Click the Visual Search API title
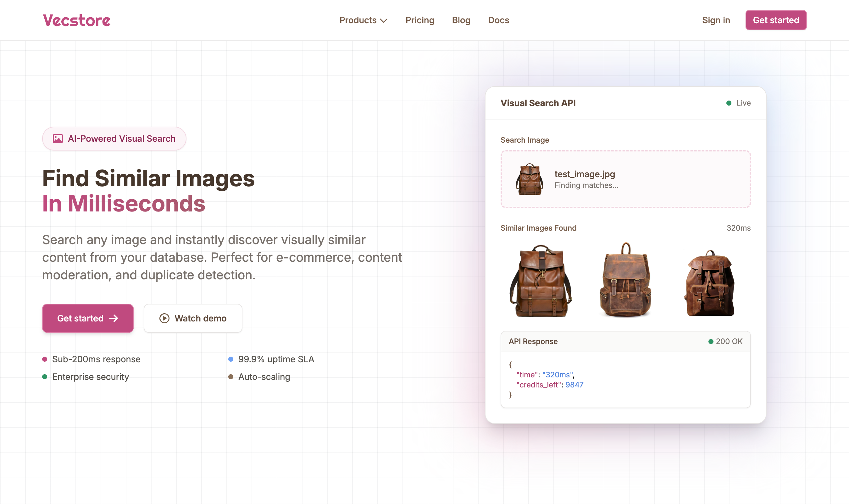The height and width of the screenshot is (504, 849). [538, 103]
